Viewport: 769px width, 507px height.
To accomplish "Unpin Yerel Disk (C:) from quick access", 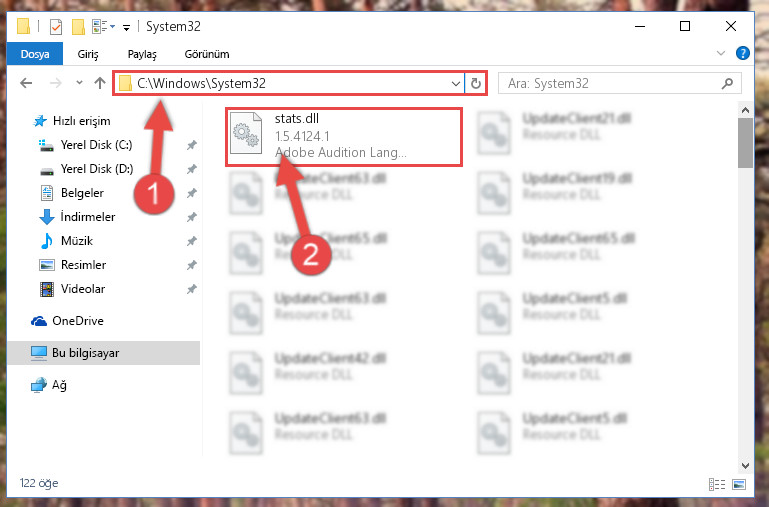I will click(191, 145).
